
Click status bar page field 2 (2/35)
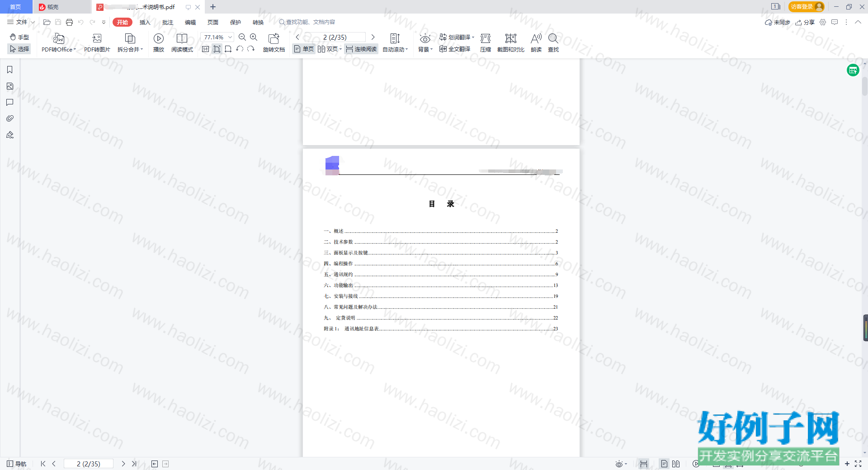point(89,464)
